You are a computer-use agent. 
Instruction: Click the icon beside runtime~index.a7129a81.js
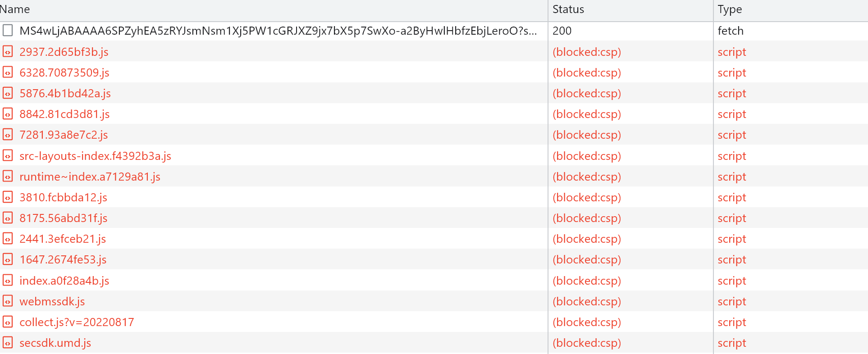pyautogui.click(x=8, y=177)
